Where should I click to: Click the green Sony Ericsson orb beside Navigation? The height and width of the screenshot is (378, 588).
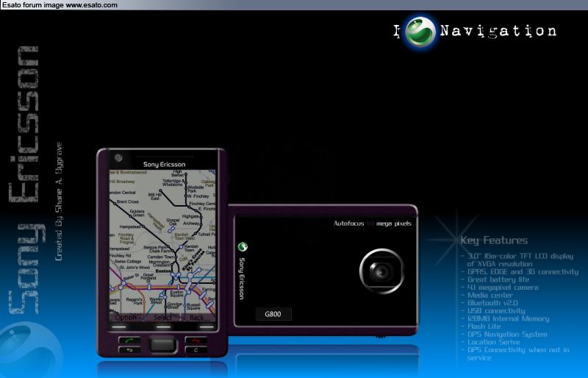420,32
